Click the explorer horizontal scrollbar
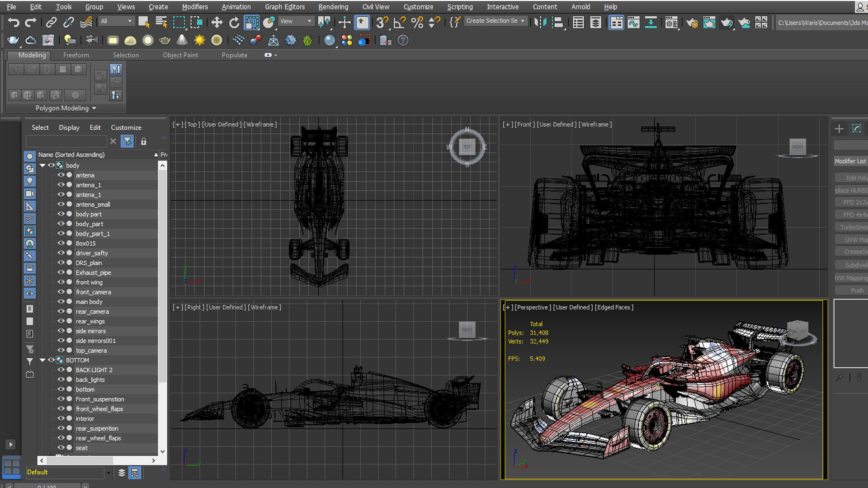The width and height of the screenshot is (868, 488). [x=79, y=460]
